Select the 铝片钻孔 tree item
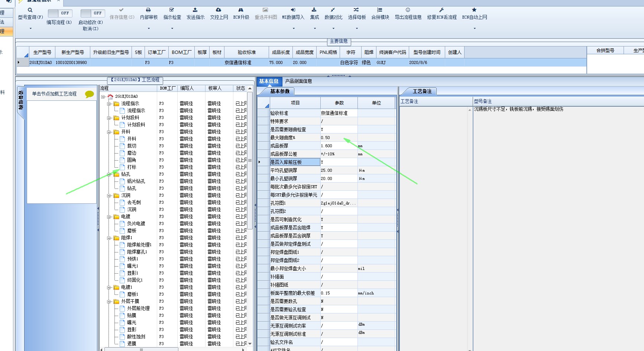This screenshot has width=644, height=351. (136, 181)
